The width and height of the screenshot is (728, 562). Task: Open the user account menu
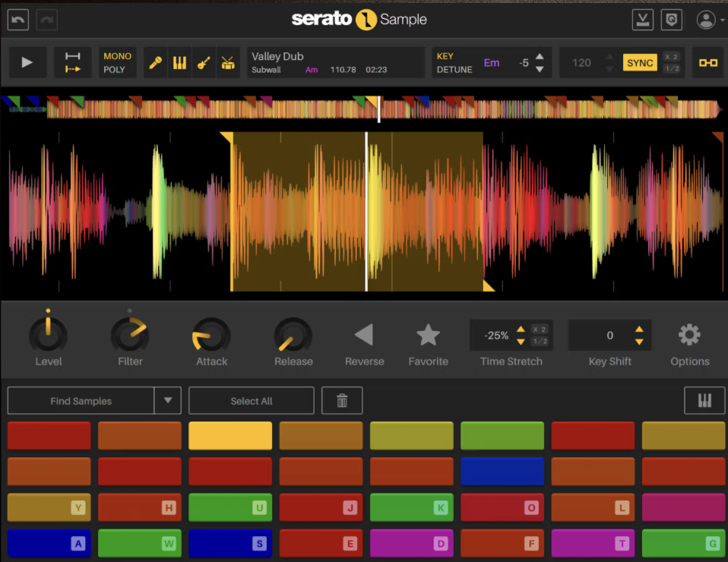tap(707, 19)
